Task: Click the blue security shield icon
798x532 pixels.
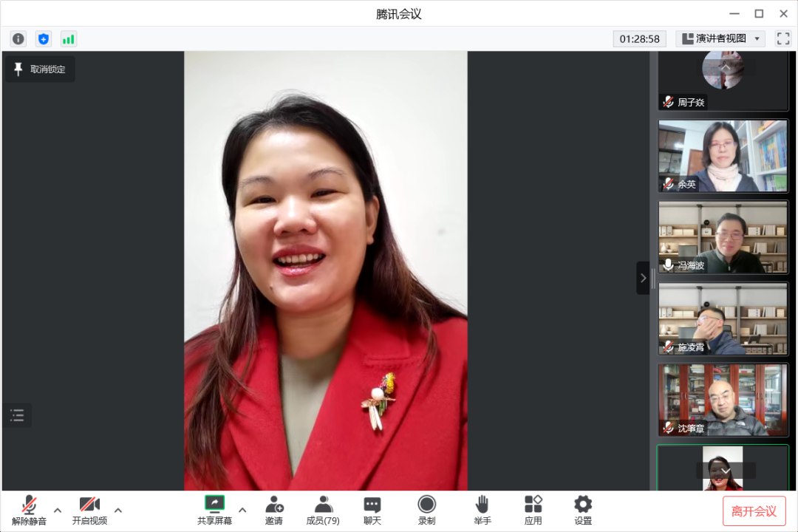Action: pos(44,39)
